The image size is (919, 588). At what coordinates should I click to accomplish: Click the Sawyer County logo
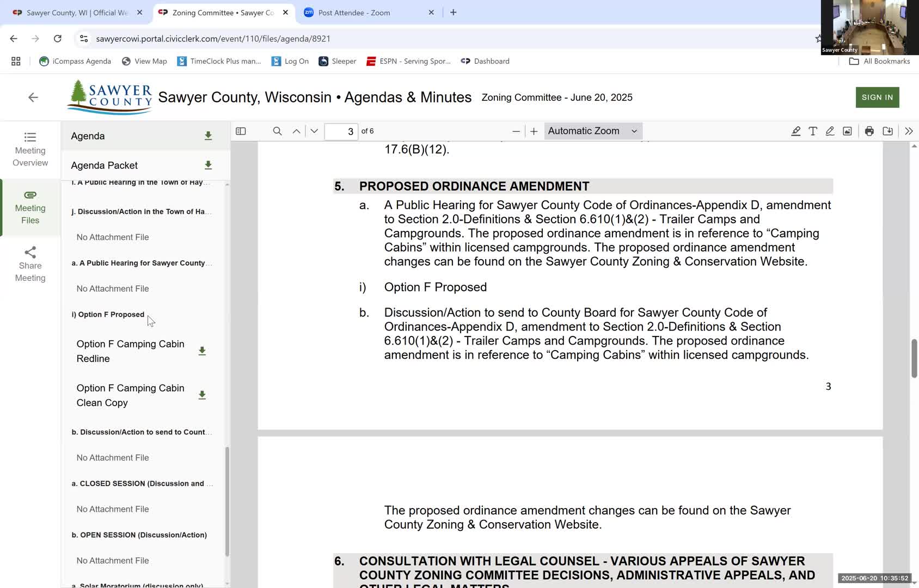click(x=109, y=97)
